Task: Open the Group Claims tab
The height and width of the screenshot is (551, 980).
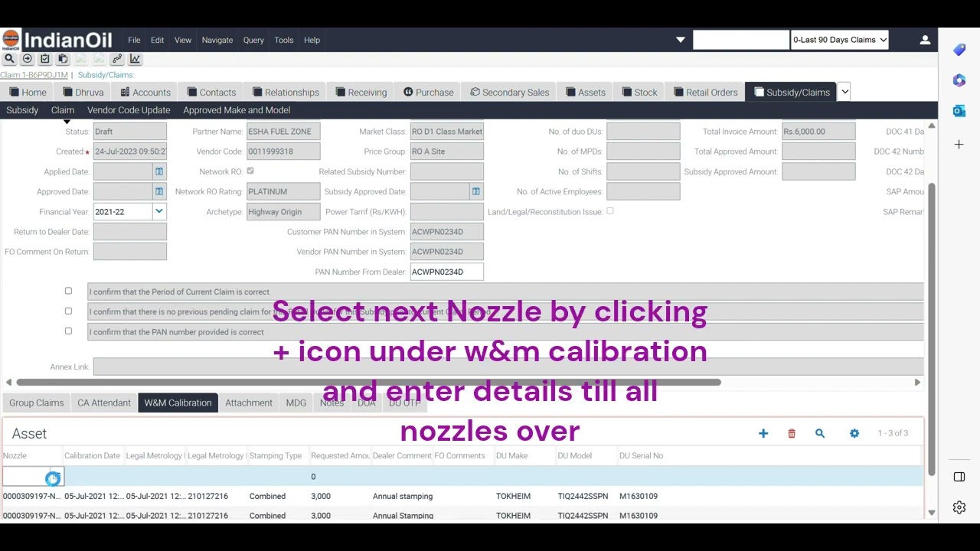Action: [x=37, y=403]
